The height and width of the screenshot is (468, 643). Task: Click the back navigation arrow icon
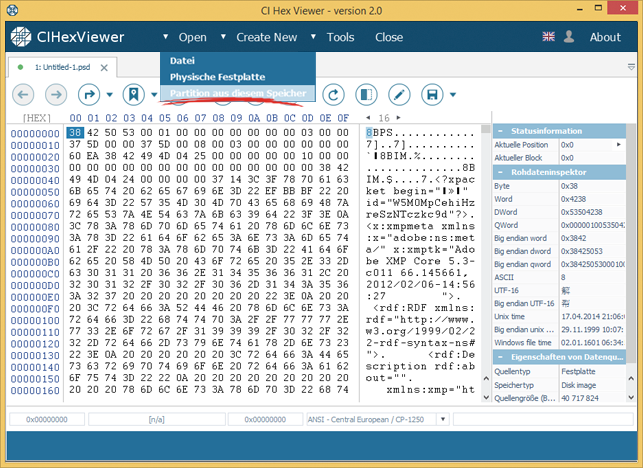click(x=23, y=95)
